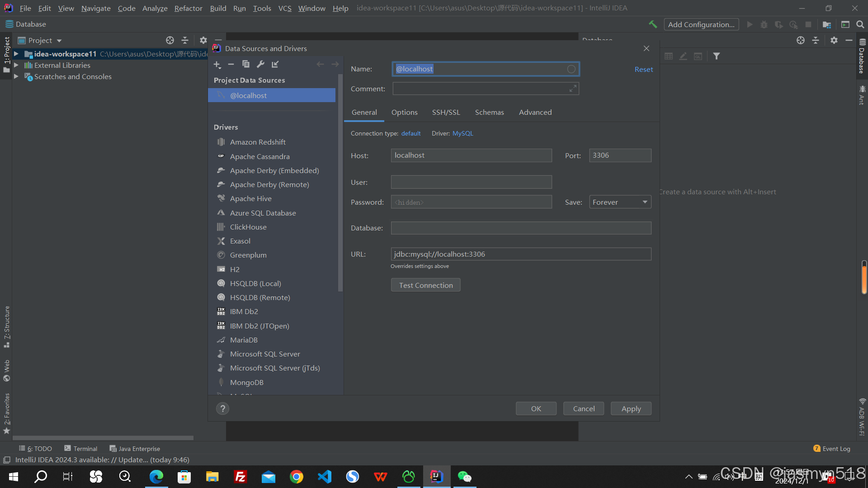
Task: Open the Save password dropdown
Action: [620, 202]
